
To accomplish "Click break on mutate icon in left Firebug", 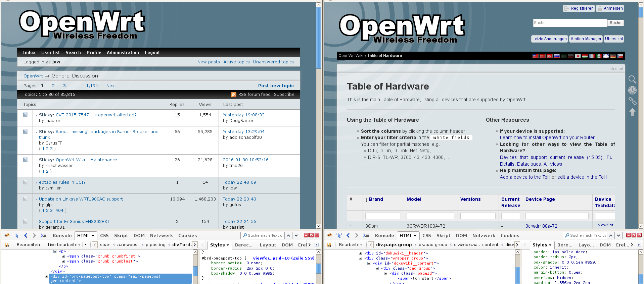I will pos(7,245).
